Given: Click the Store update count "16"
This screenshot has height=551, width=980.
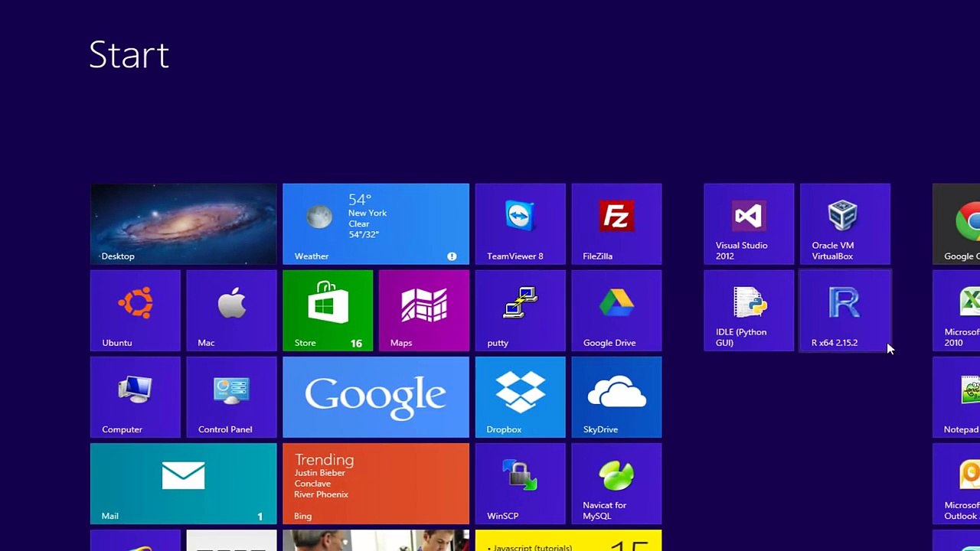Looking at the screenshot, I should click(x=356, y=343).
